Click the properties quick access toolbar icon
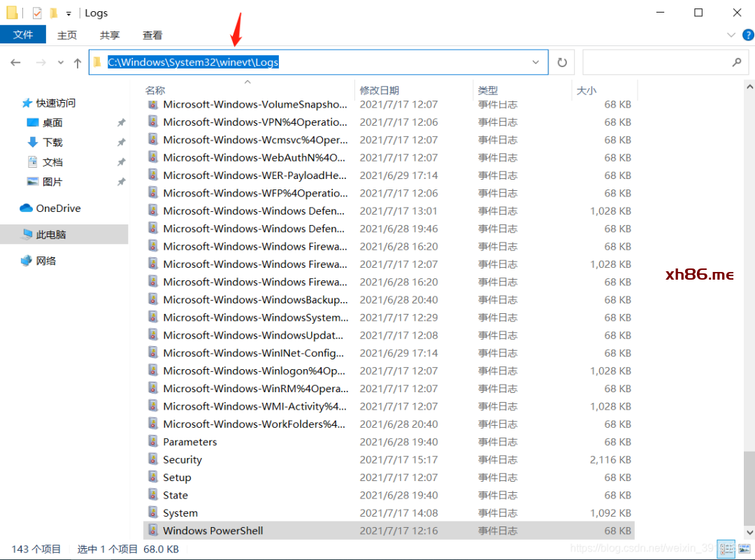 click(37, 13)
